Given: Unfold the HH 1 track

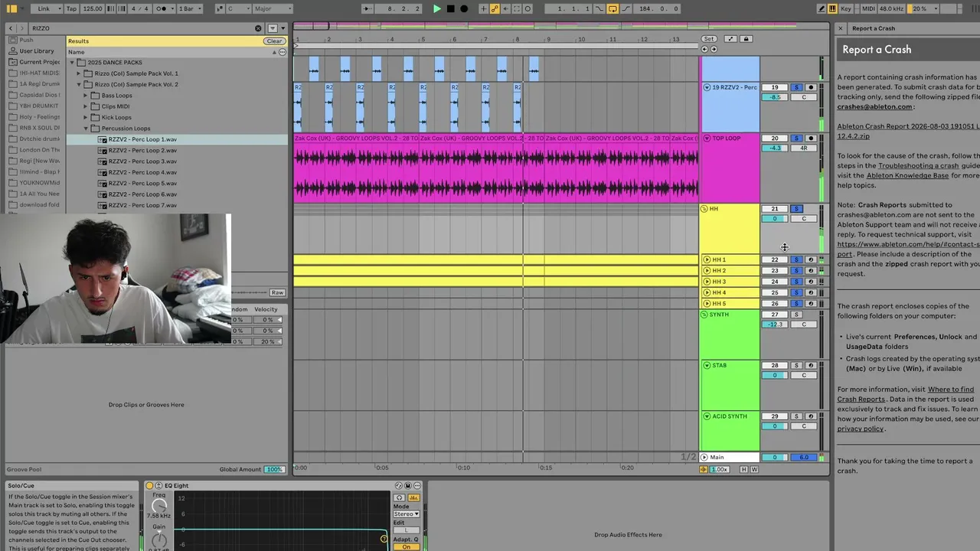Looking at the screenshot, I should (707, 259).
